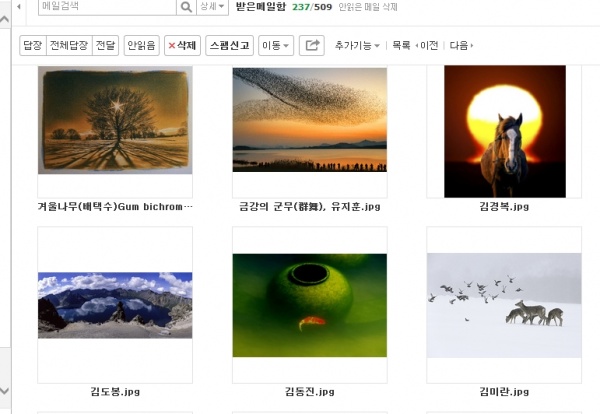Click the 전체답장 reply-all button
Image resolution: width=600 pixels, height=414 pixels.
pyautogui.click(x=69, y=46)
